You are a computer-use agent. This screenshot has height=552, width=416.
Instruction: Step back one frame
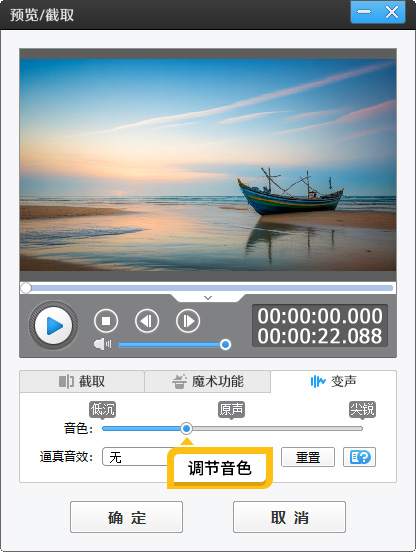[147, 321]
